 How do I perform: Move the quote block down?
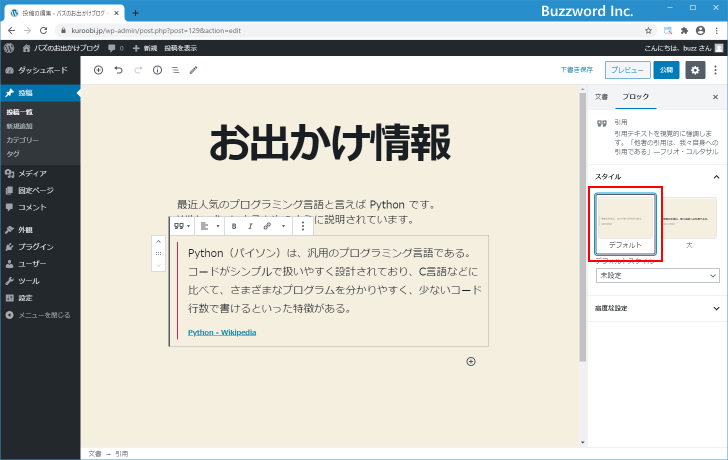click(x=158, y=265)
